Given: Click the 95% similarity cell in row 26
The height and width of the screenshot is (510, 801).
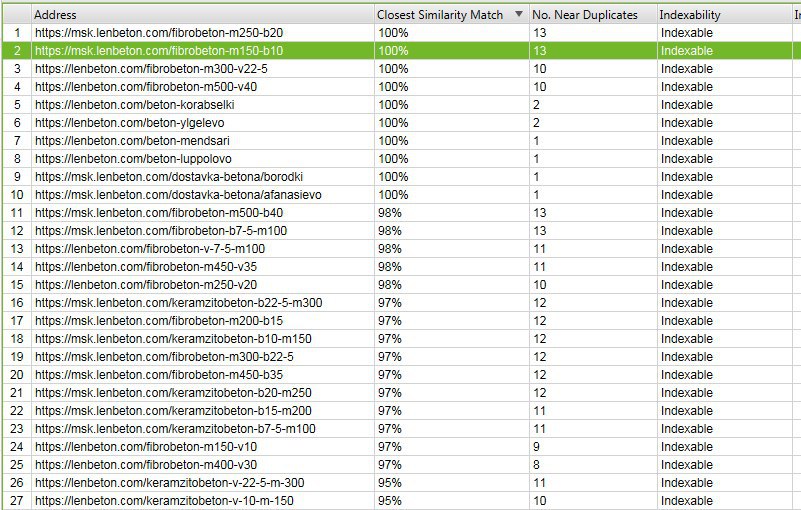Looking at the screenshot, I should click(x=452, y=483).
